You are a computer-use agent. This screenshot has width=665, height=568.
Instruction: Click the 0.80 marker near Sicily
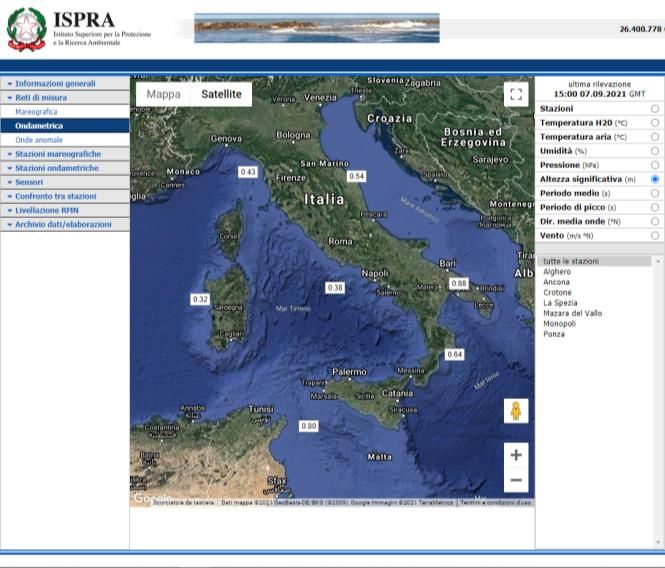pyautogui.click(x=309, y=426)
